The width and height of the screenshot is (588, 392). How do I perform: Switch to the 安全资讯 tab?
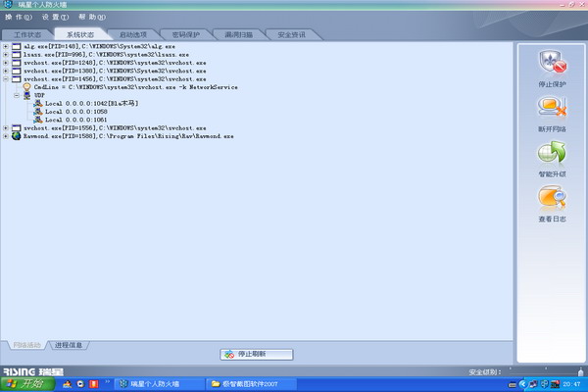point(291,35)
